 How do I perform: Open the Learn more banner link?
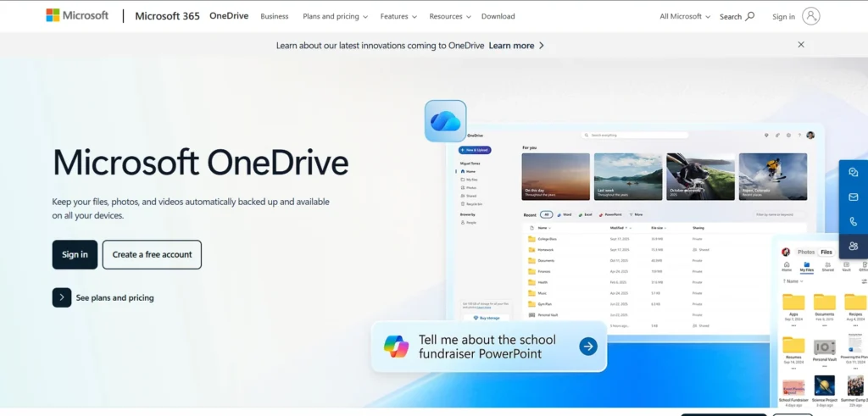pyautogui.click(x=516, y=46)
